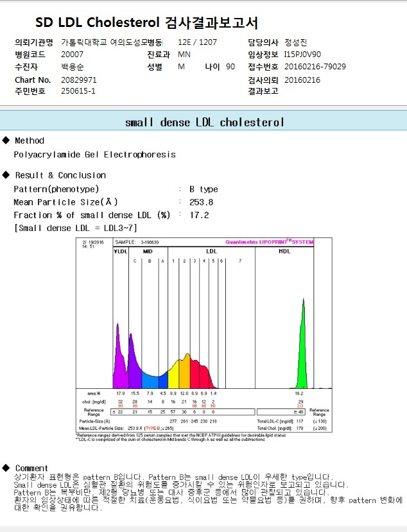Select the 'Result & Conclusion' heading
407x532 pixels.
tap(60, 175)
